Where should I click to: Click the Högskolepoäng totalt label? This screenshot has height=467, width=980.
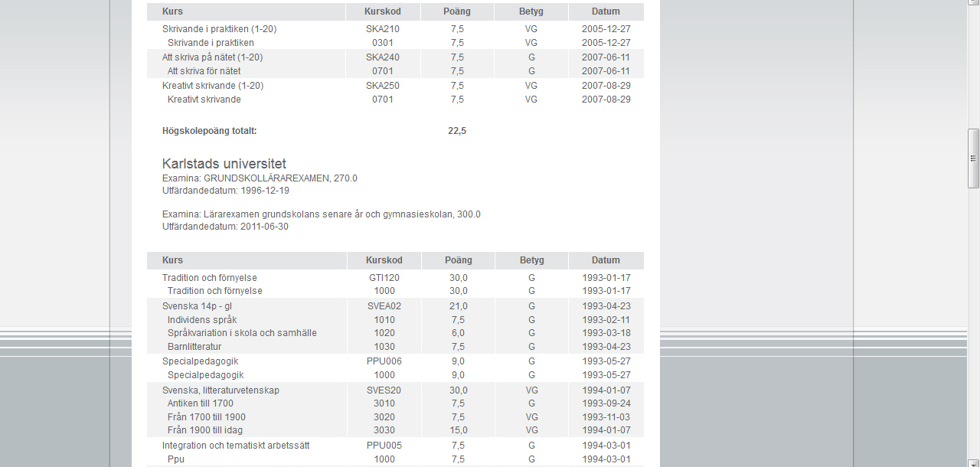coord(209,131)
